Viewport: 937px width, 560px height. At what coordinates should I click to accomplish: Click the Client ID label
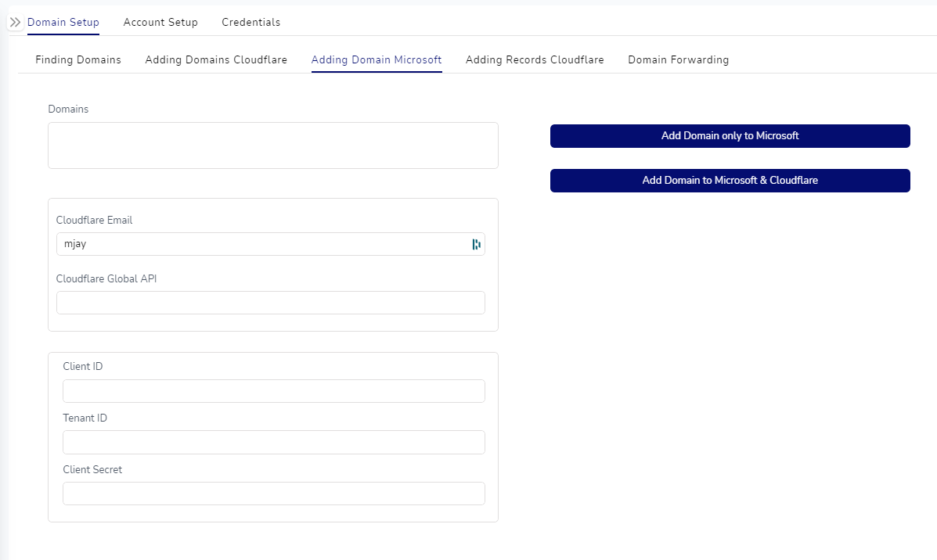(x=82, y=367)
